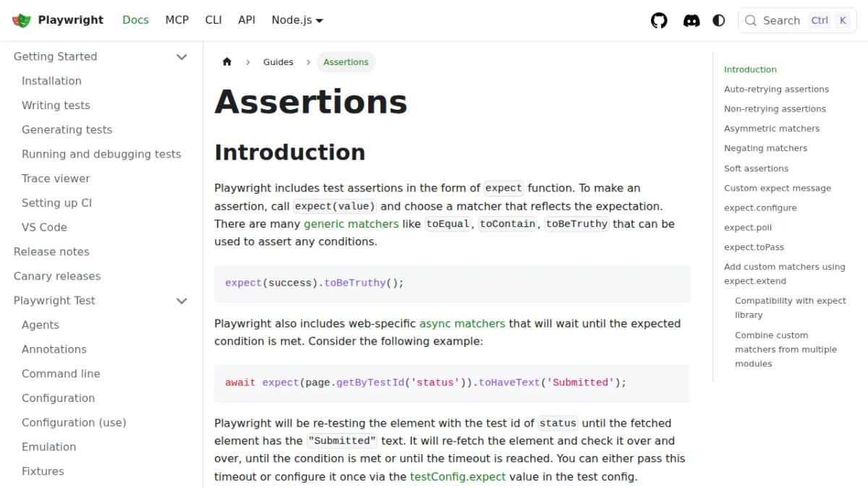Collapse the Getting Started section
Image resolution: width=868 pixels, height=488 pixels.
pos(182,56)
